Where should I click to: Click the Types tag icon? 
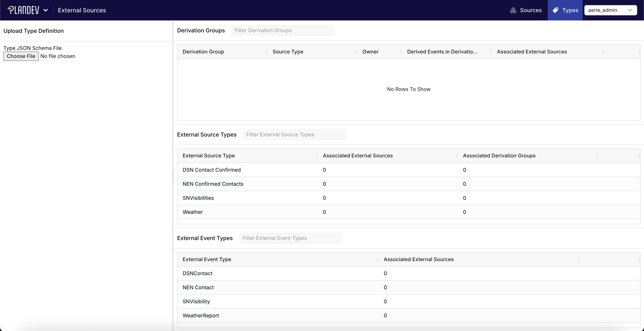point(555,10)
